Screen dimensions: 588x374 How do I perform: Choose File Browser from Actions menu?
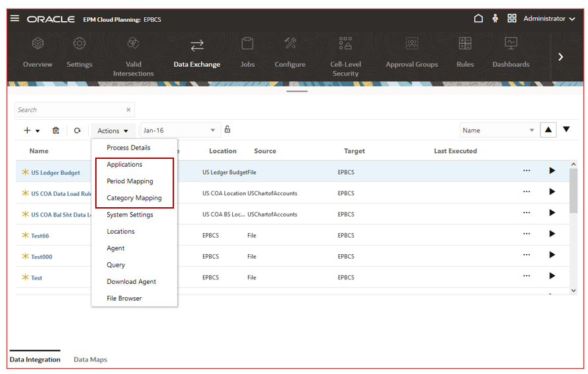124,299
